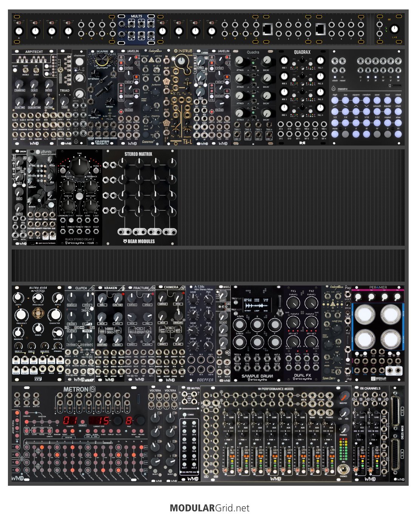420x516 pixels.
Task: Select the chainsaw oscillator module
Action: pyautogui.click(x=79, y=97)
